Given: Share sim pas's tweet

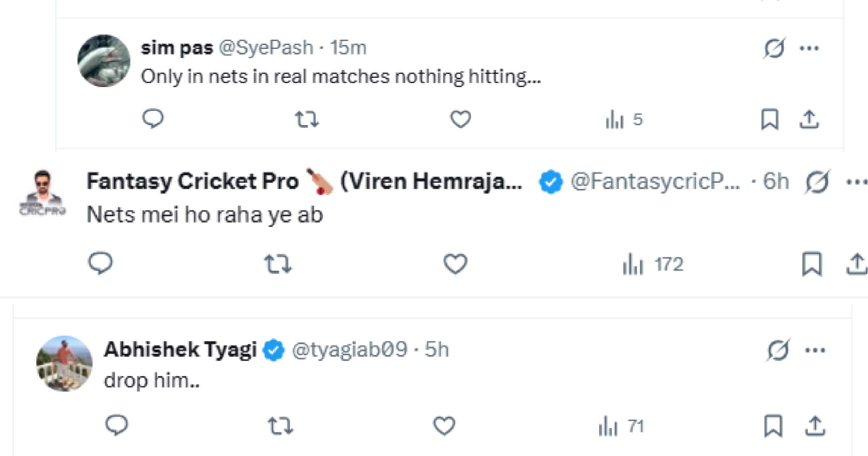Looking at the screenshot, I should 809,119.
